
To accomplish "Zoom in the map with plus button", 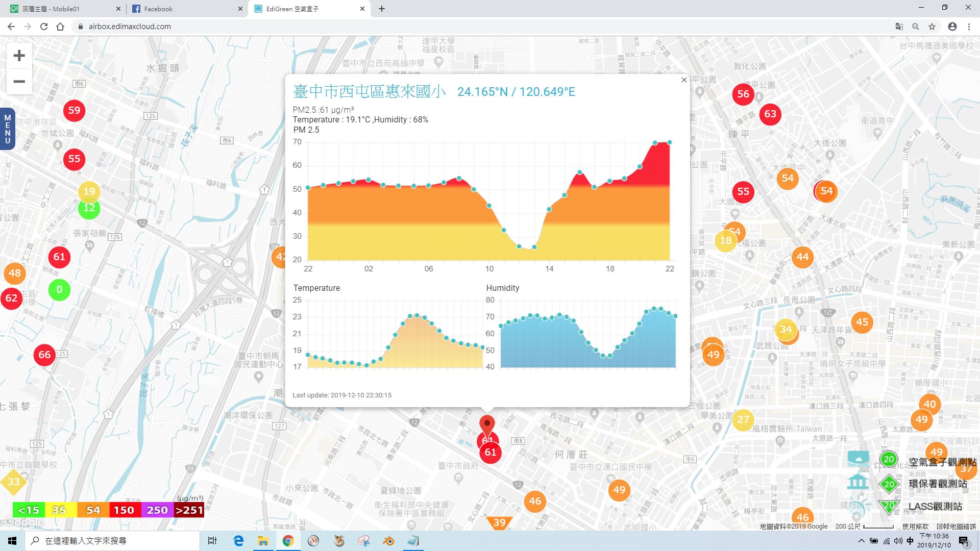I will (x=19, y=56).
